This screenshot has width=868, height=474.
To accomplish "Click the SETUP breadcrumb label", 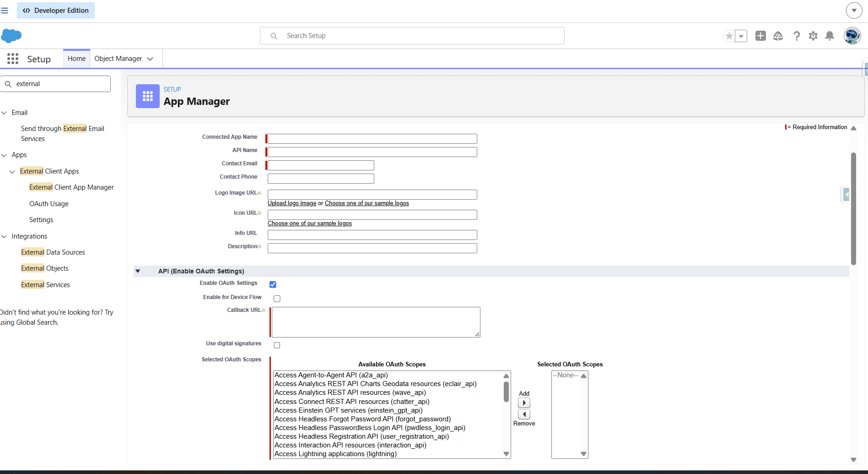I will pyautogui.click(x=173, y=89).
